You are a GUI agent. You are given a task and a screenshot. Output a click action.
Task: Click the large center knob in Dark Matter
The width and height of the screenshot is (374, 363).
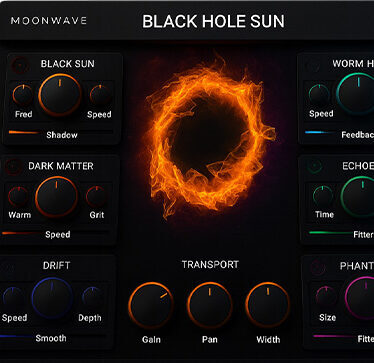pyautogui.click(x=56, y=197)
